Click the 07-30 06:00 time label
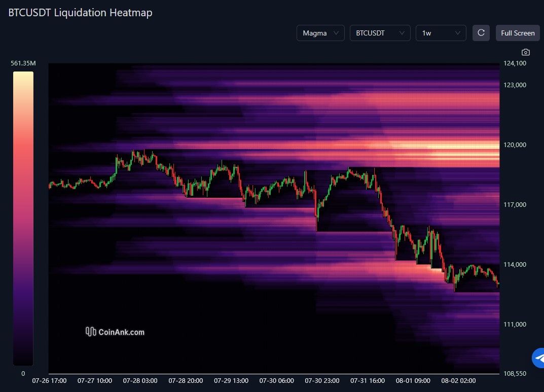 point(276,381)
